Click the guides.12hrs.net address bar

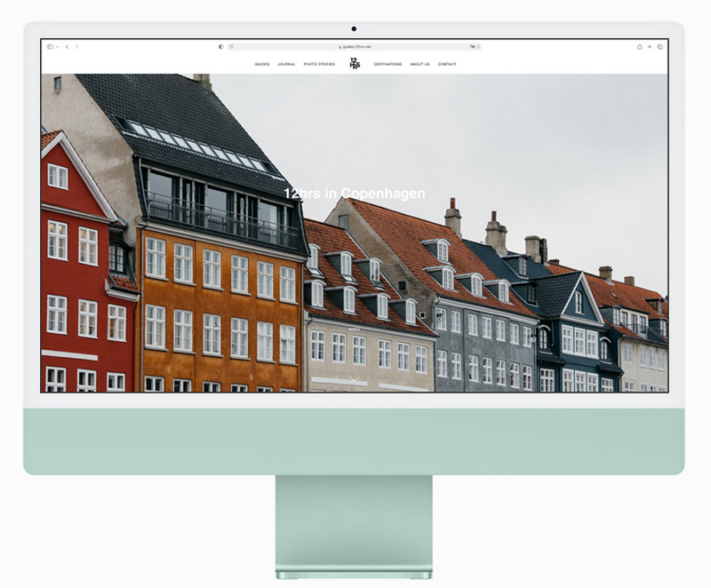(x=355, y=46)
